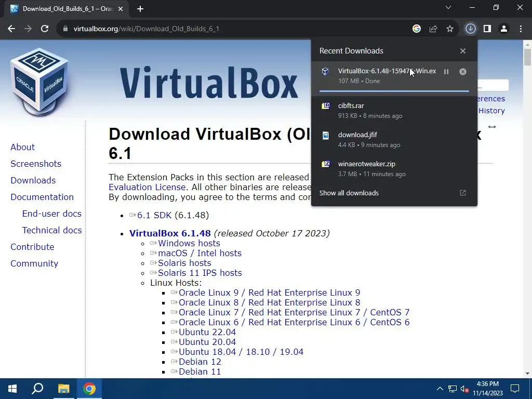Click the page vertical scrollbar thumb
The height and width of the screenshot is (399, 532).
coord(527,57)
